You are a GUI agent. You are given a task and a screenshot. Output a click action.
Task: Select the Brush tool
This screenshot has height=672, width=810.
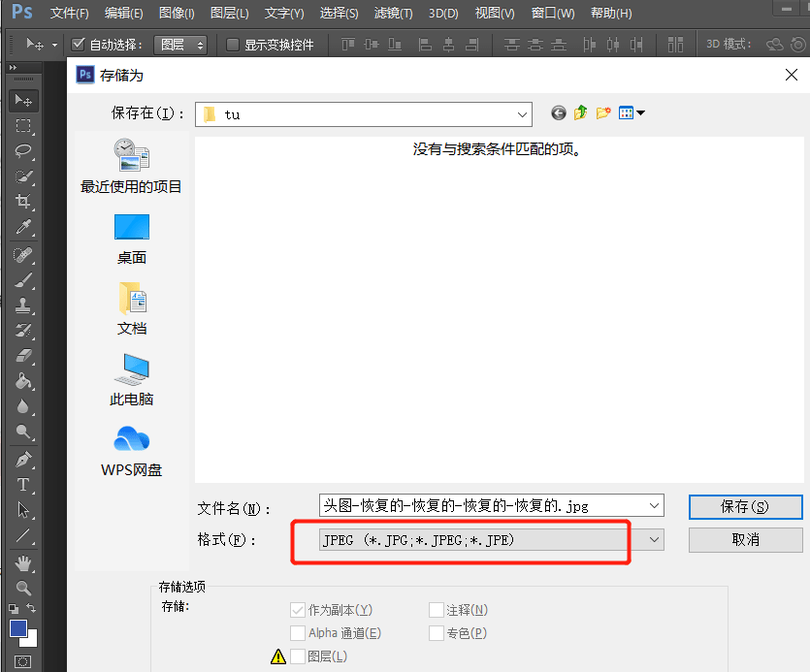[x=23, y=280]
